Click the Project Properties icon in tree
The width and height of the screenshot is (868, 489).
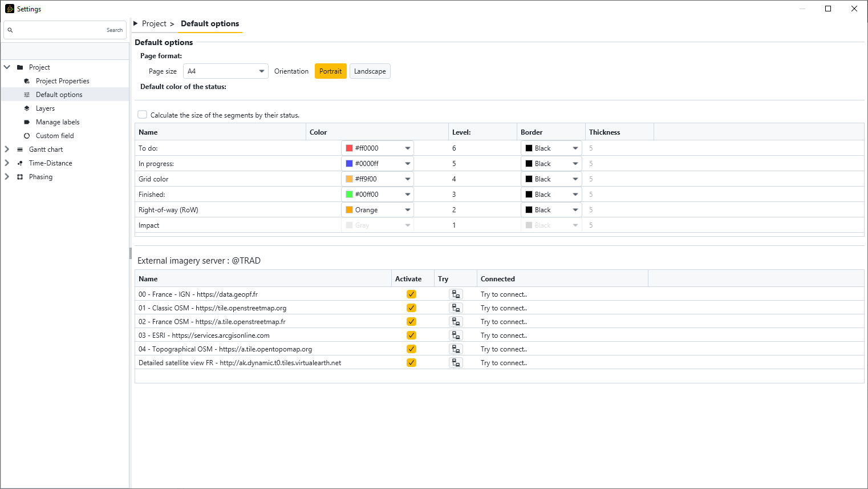click(x=27, y=81)
